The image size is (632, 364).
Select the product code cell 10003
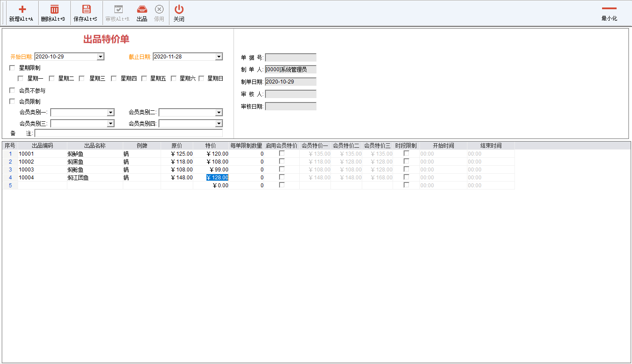point(42,170)
